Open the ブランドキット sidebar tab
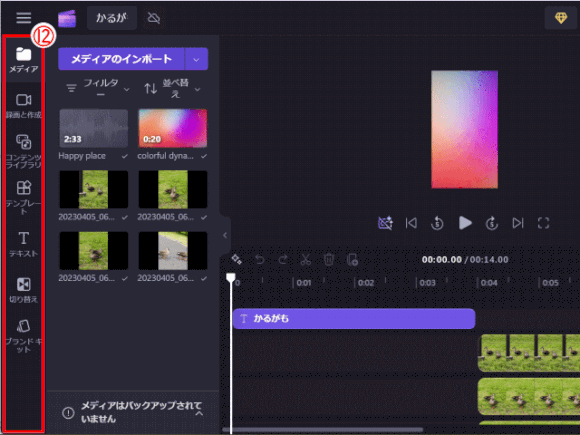 click(x=24, y=336)
